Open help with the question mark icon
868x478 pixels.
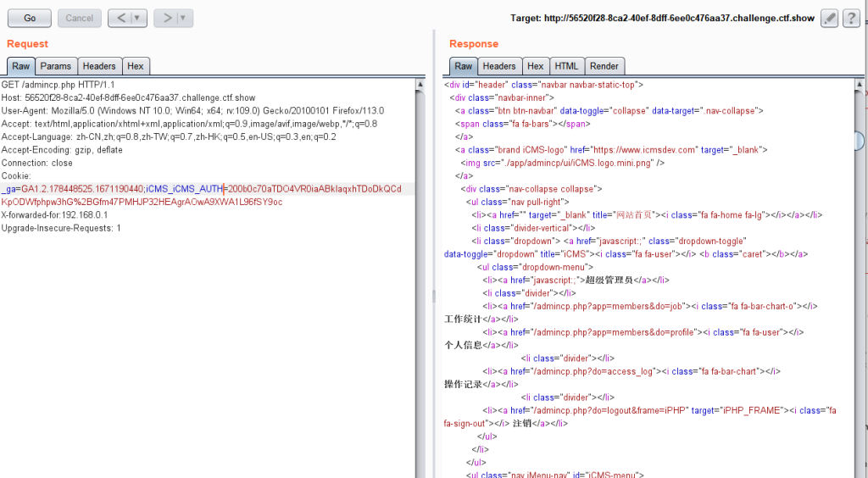(851, 18)
